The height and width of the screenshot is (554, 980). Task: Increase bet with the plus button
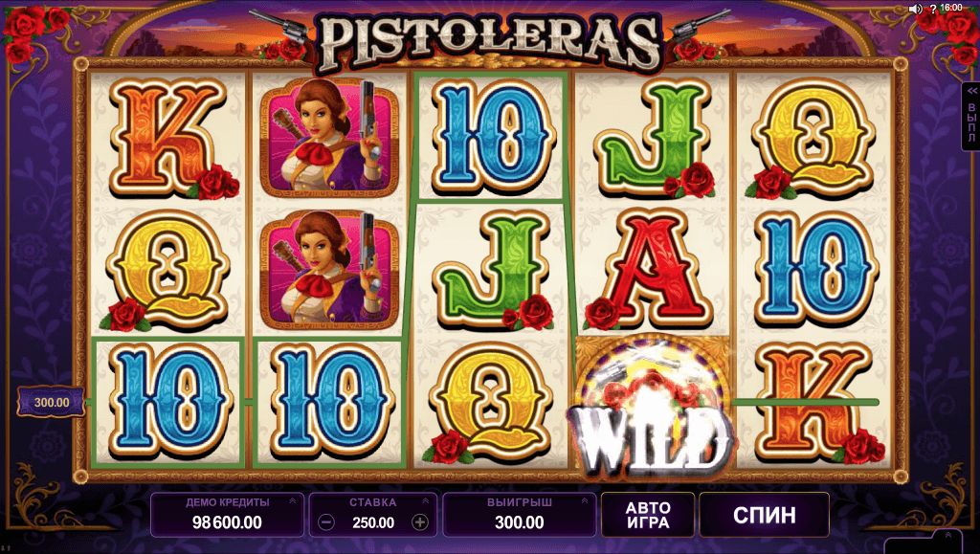pos(420,522)
